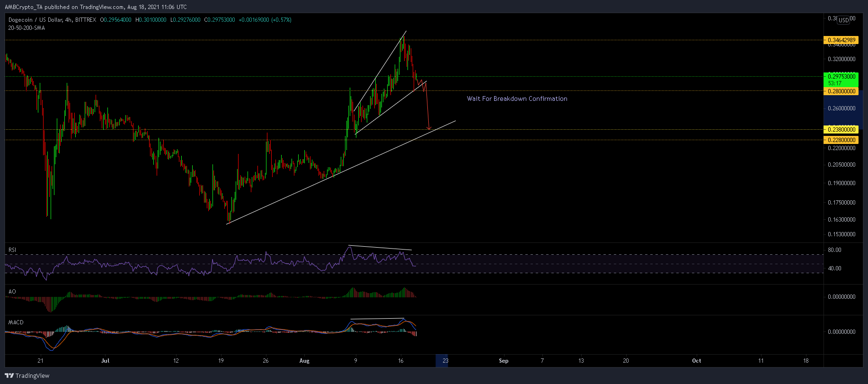
Task: Click the 0.32000000 price axis value
Action: point(841,59)
